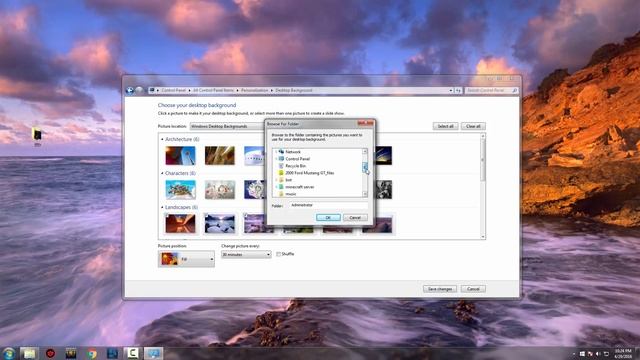Screen dimensions: 640x360
Task: Click the Select all button
Action: tap(445, 126)
